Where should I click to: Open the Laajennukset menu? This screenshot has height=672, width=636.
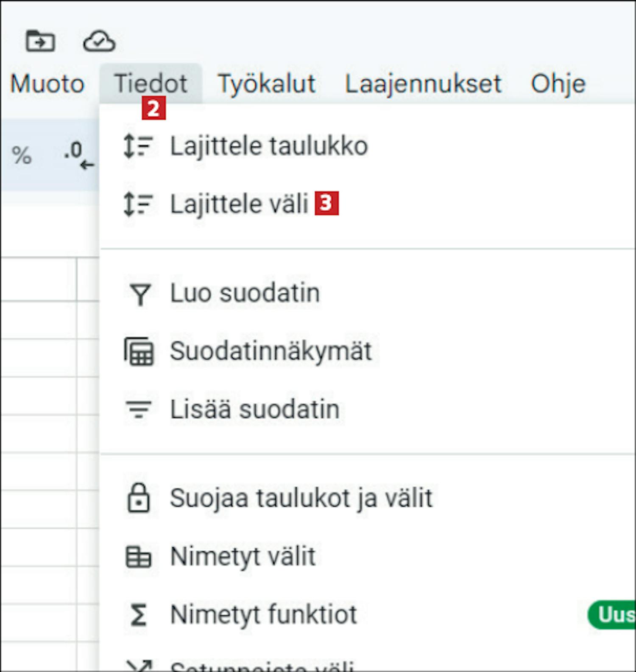pyautogui.click(x=423, y=84)
